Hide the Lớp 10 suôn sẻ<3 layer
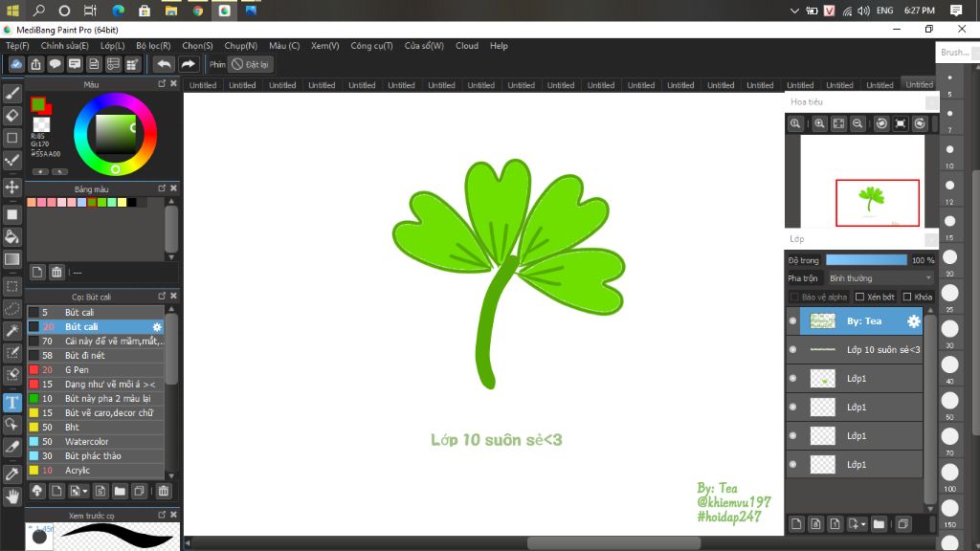Image resolution: width=980 pixels, height=551 pixels. (x=793, y=350)
